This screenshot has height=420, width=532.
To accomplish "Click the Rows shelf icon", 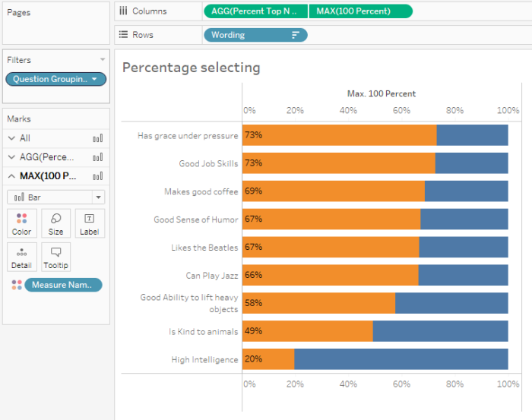I will coord(123,35).
